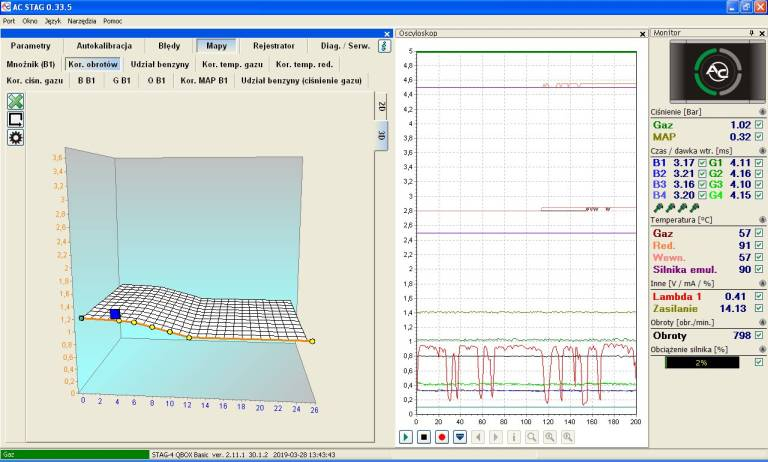Open map settings gear icon
768x462 pixels.
16,138
